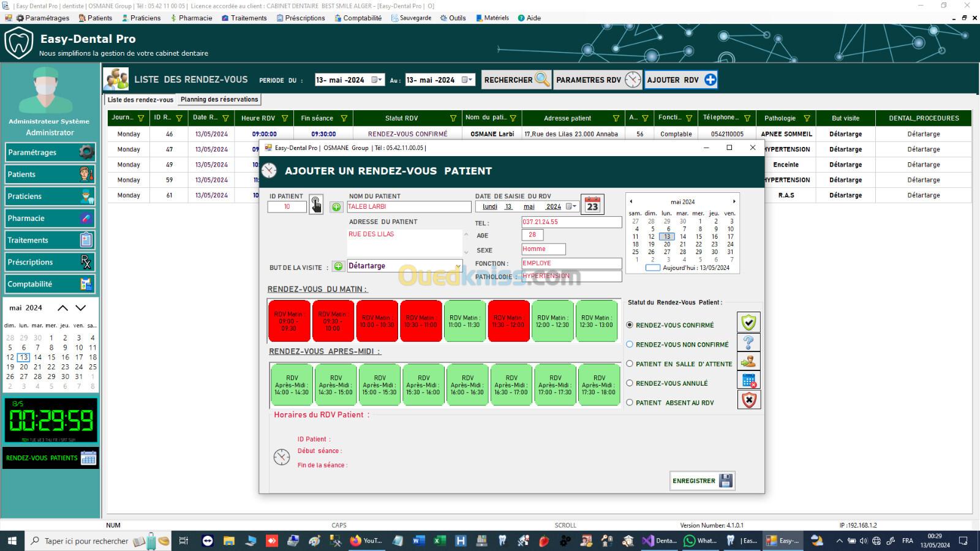Viewport: 980px width, 551px height.
Task: Click the RECHERCHER search button
Action: [x=516, y=80]
